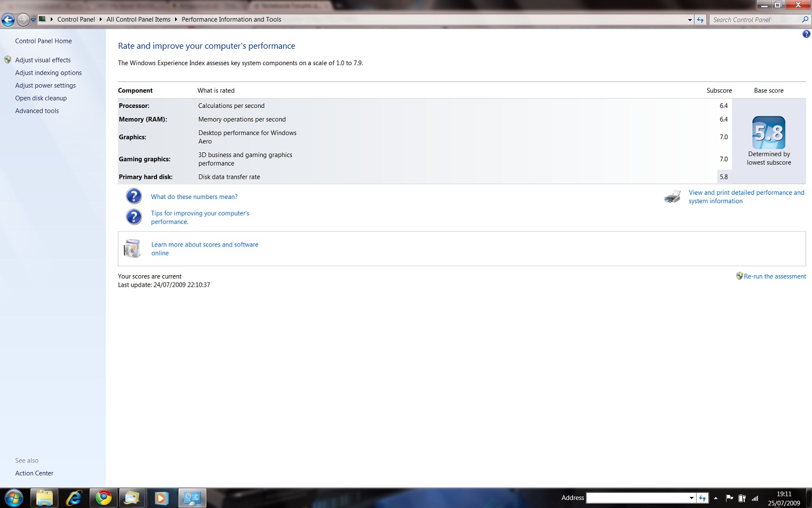Open Control Panel Home
The width and height of the screenshot is (812, 508).
coord(43,41)
